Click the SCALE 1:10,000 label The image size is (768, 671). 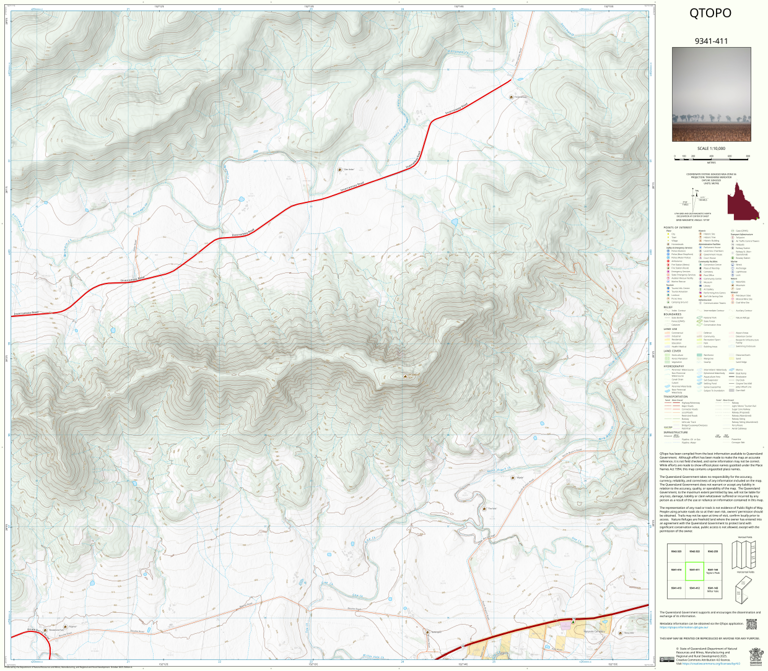point(711,148)
